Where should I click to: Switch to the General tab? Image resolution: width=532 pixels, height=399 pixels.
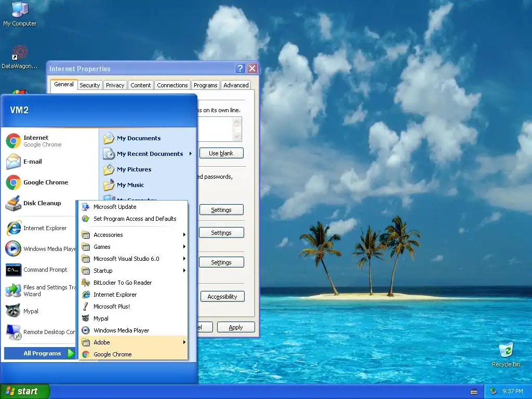(x=64, y=84)
